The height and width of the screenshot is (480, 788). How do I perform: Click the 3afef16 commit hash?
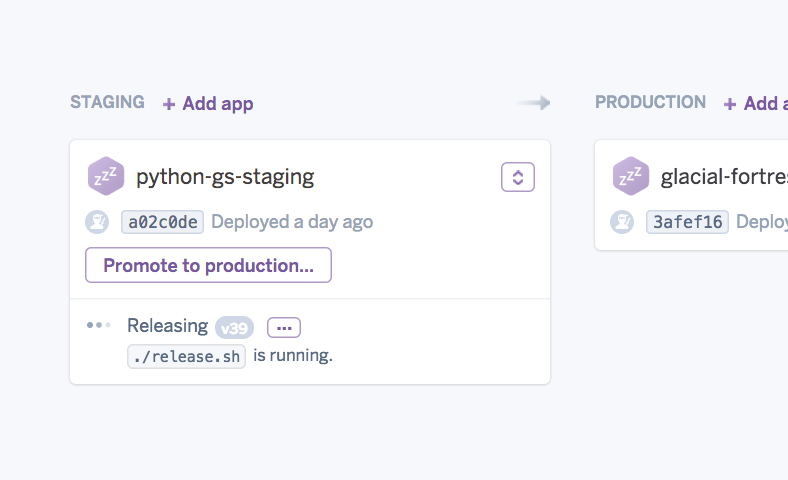point(687,222)
